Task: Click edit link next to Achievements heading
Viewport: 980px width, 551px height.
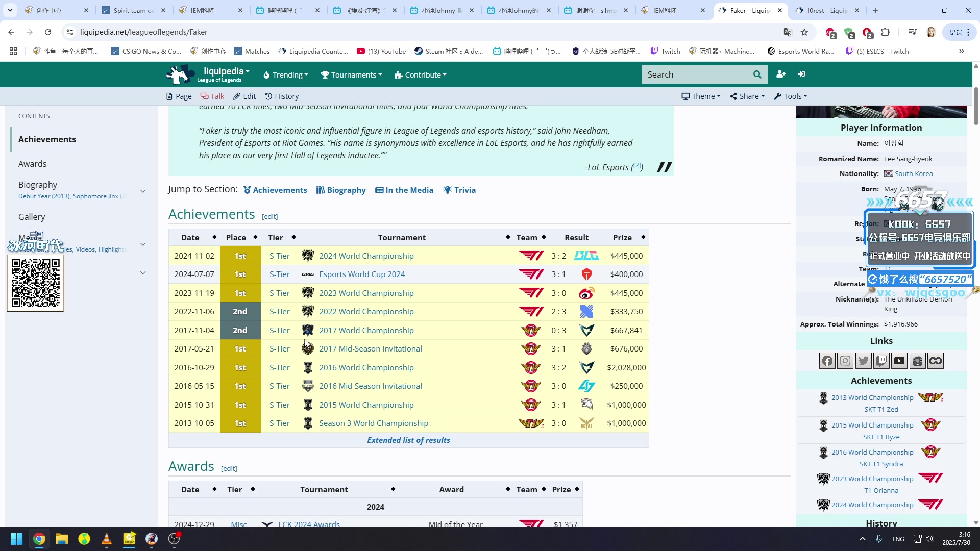Action: (269, 216)
